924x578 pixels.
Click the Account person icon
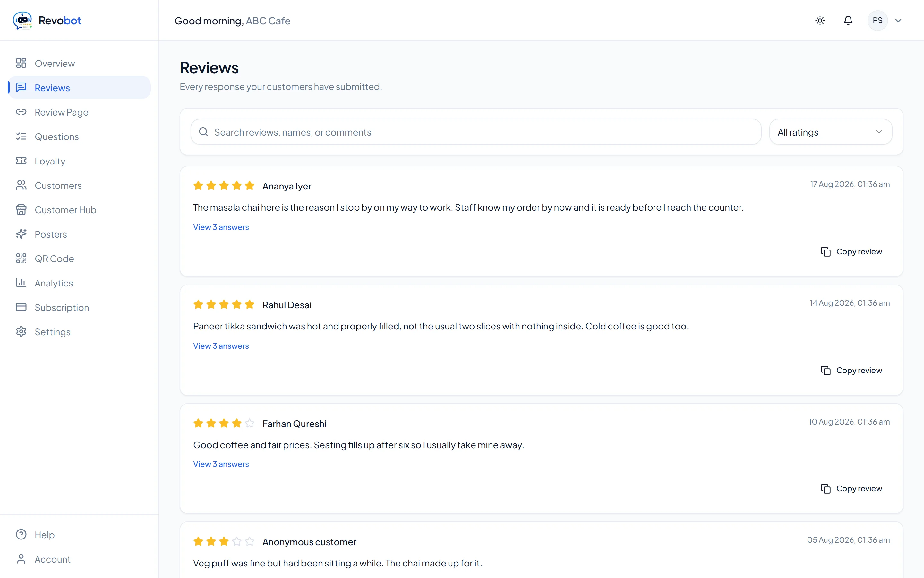tap(21, 559)
